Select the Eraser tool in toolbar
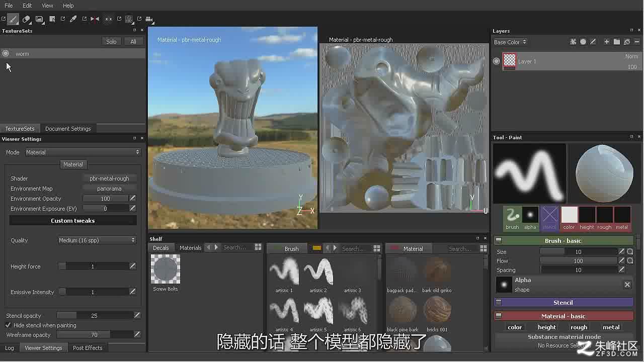This screenshot has height=362, width=644. pyautogui.click(x=26, y=19)
